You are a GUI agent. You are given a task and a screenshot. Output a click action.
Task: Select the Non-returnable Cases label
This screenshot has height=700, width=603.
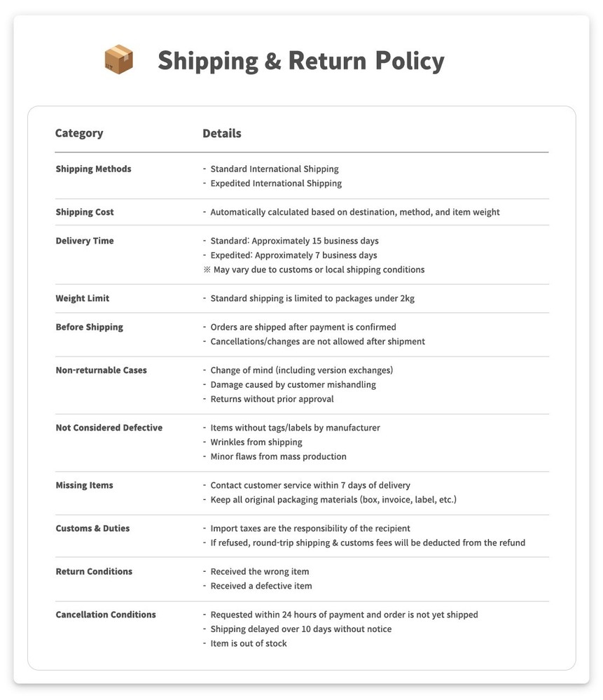[x=101, y=370]
